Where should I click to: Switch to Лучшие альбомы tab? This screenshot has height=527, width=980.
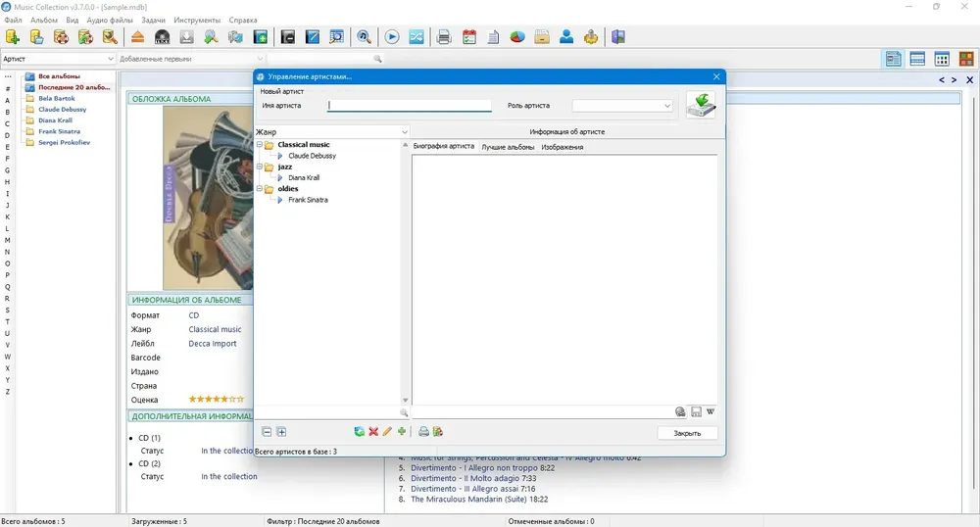point(508,147)
